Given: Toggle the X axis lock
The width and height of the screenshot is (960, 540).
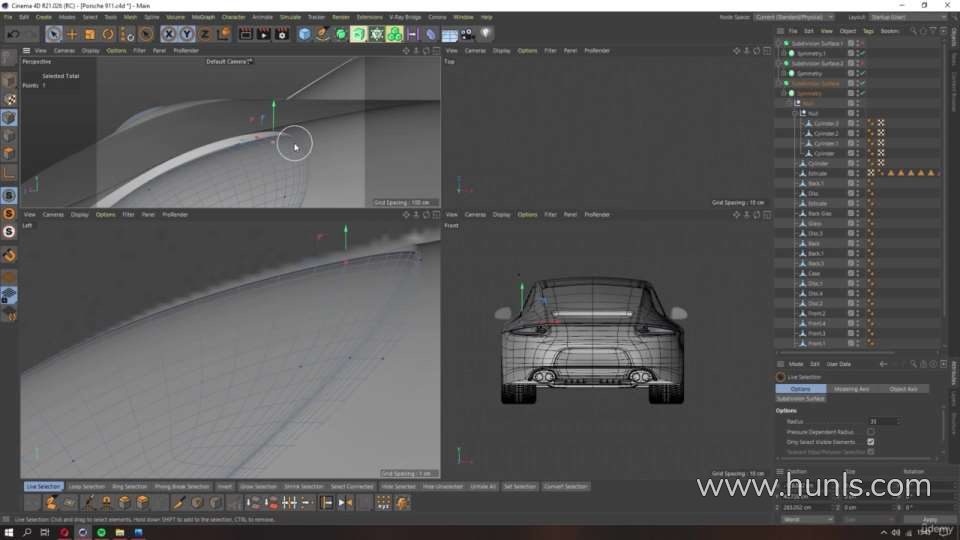Looking at the screenshot, I should pos(169,34).
